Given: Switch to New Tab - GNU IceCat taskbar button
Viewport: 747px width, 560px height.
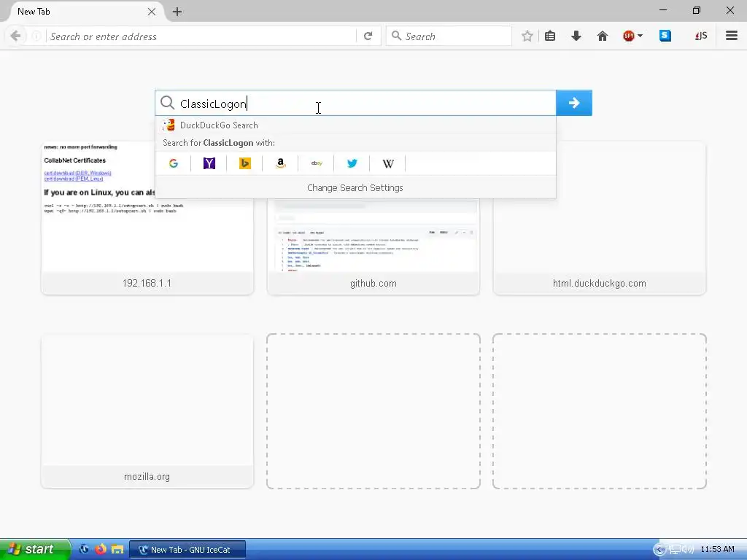Looking at the screenshot, I should (187, 550).
